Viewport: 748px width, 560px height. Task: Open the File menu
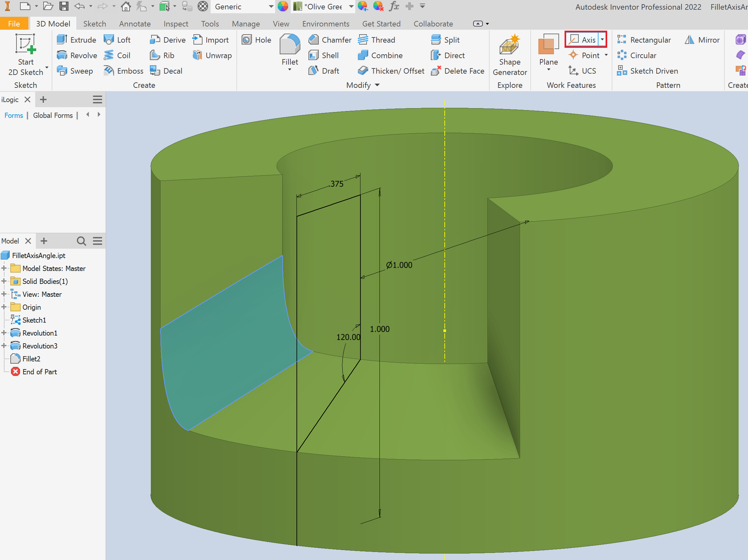click(x=14, y=24)
